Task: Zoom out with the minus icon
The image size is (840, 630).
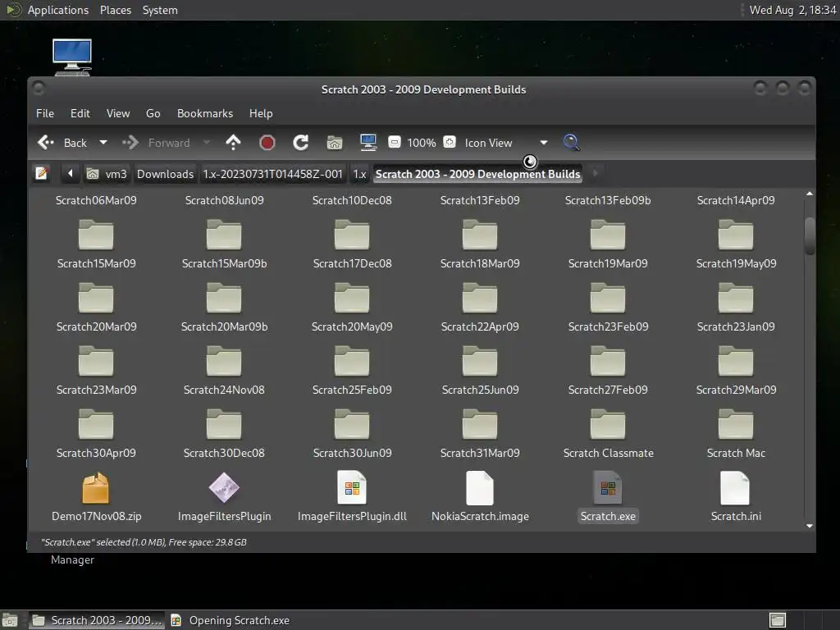Action: (395, 143)
